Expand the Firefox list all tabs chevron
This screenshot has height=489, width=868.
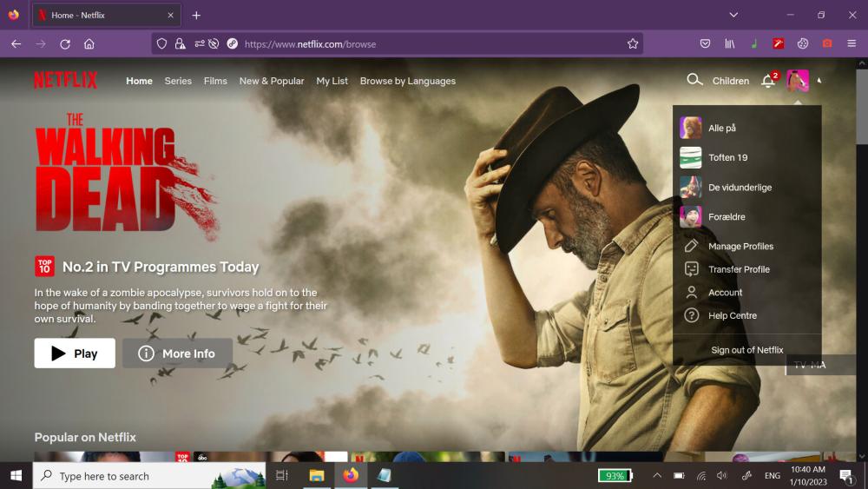(x=733, y=15)
